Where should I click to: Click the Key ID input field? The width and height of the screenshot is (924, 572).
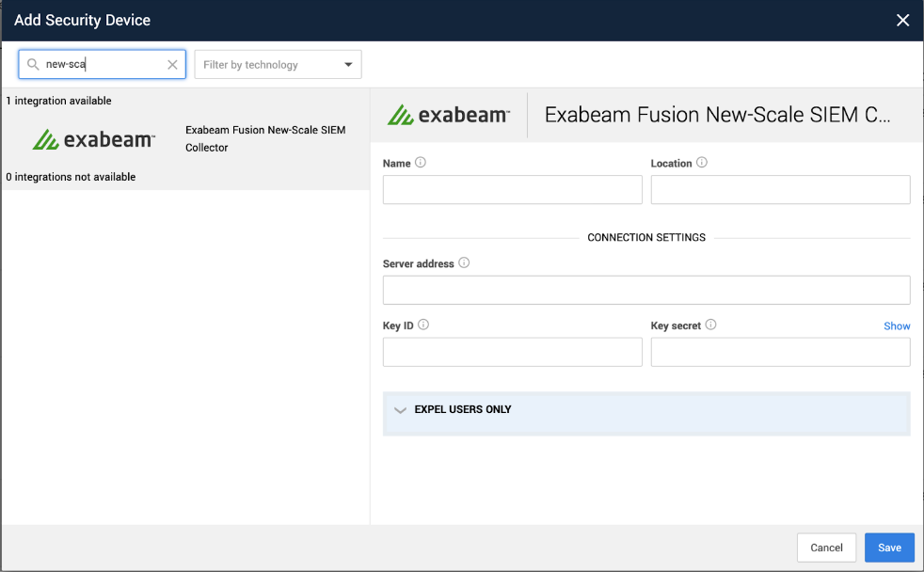coord(512,352)
